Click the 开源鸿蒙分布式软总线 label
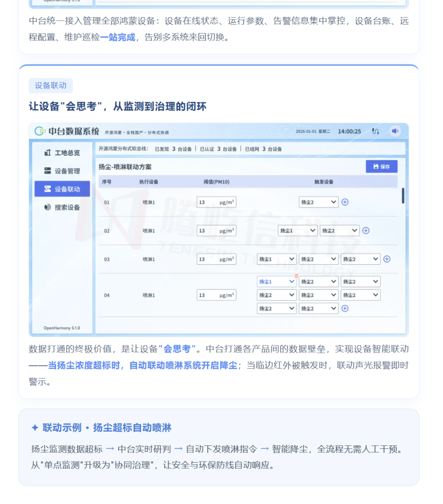The height and width of the screenshot is (504, 443). click(123, 149)
